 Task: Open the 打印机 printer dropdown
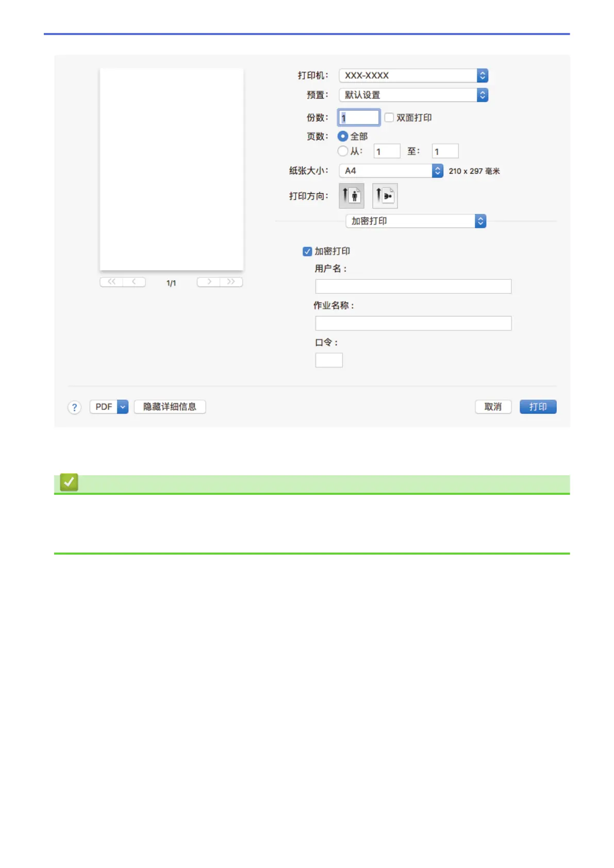coord(413,76)
